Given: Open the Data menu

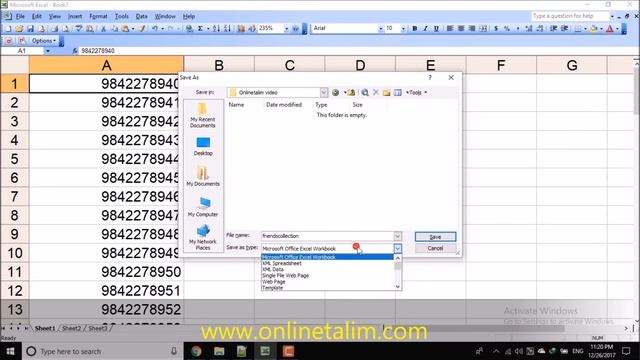Looking at the screenshot, I should point(142,16).
